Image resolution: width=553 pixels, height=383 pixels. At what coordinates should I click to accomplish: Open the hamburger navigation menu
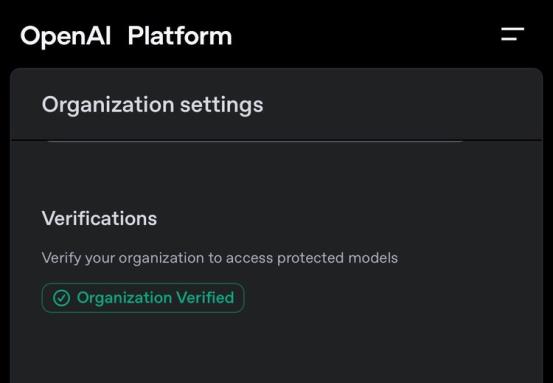pyautogui.click(x=512, y=34)
